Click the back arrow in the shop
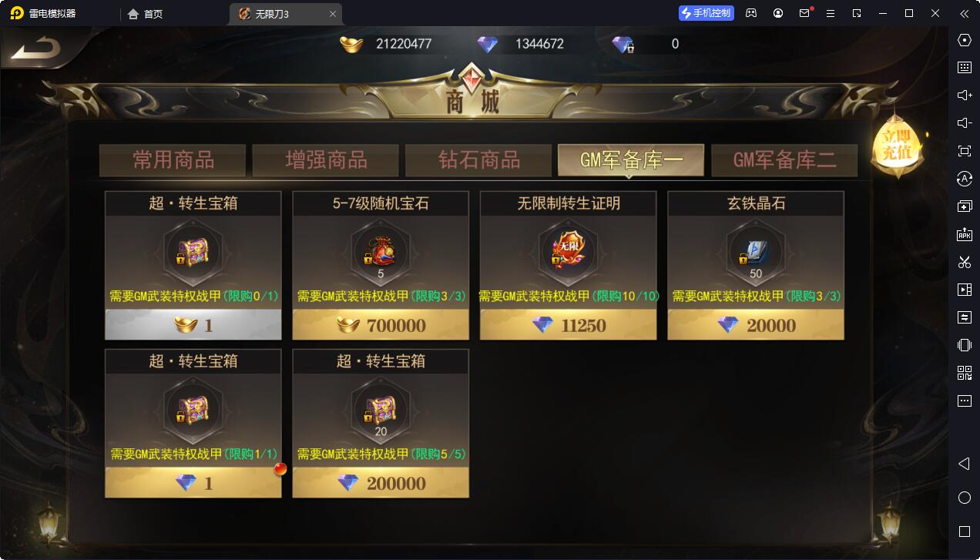Viewport: 980px width, 560px height. 35,49
